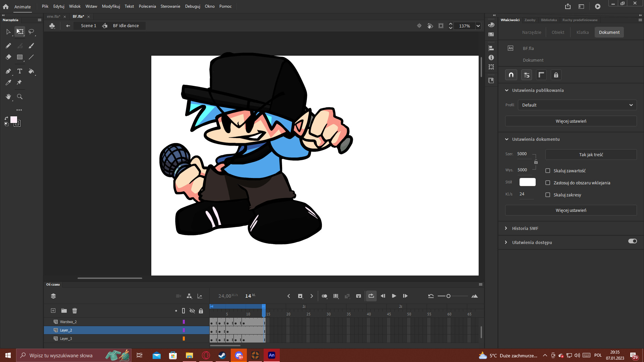Click the Tak jak treść button

[x=591, y=155]
